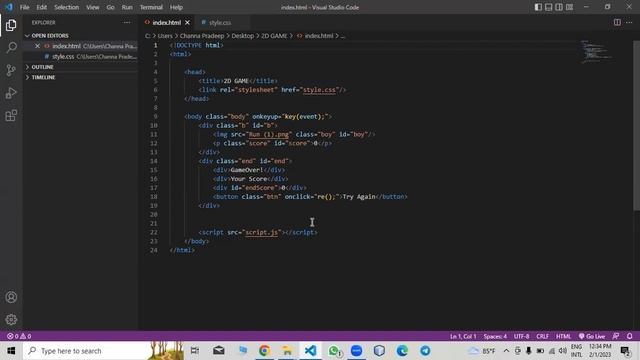Open Telegram from the taskbar
The height and width of the screenshot is (360, 640).
click(425, 351)
